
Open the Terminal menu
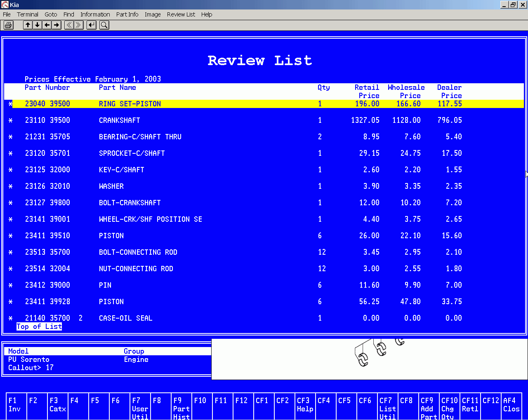point(28,14)
